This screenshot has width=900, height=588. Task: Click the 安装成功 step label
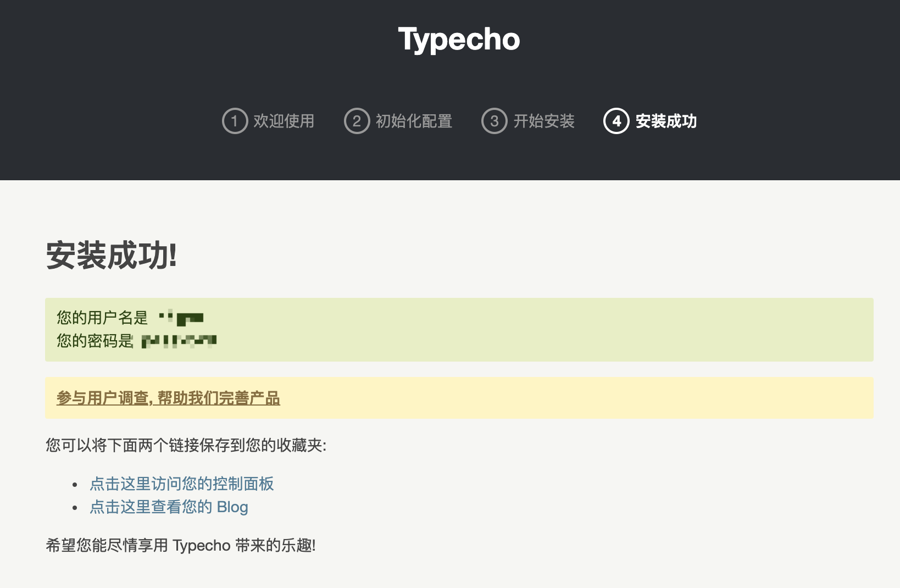[x=666, y=121]
